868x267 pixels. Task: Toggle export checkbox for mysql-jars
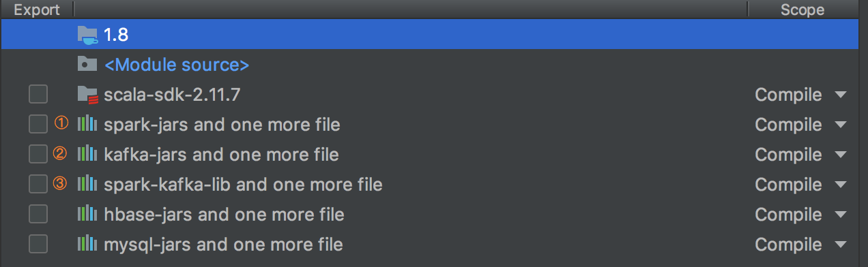(38, 244)
